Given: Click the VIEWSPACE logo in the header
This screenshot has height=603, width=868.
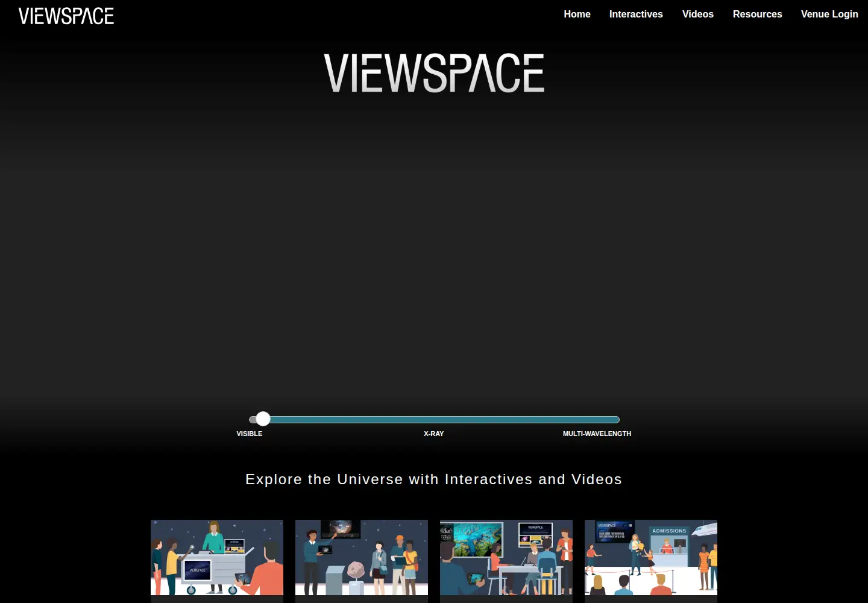Looking at the screenshot, I should pos(66,16).
